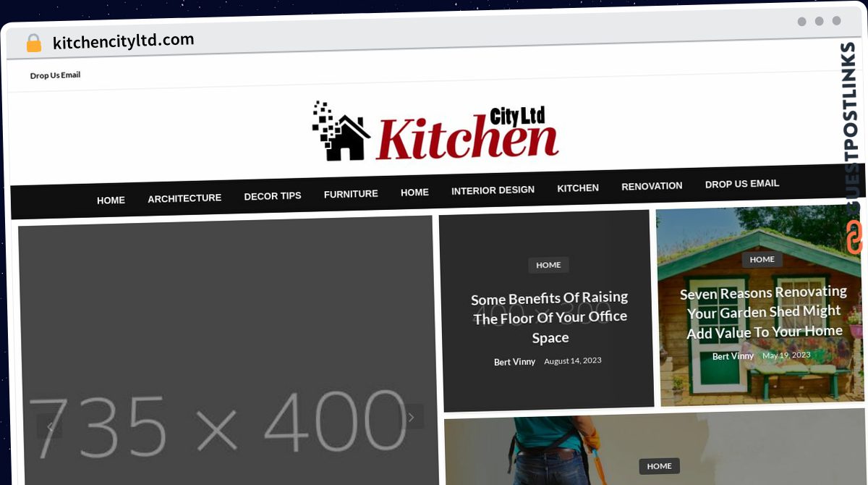Select Renovation in the navigation bar
The image size is (868, 485).
(x=652, y=186)
